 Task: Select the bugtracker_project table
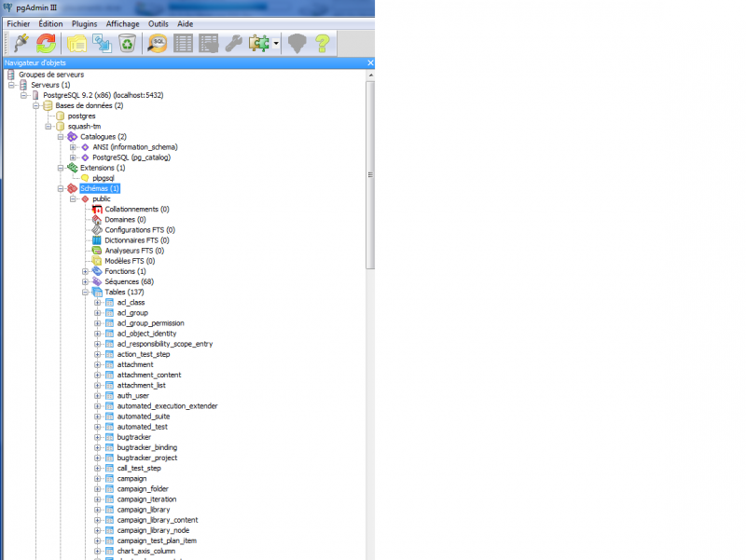147,458
